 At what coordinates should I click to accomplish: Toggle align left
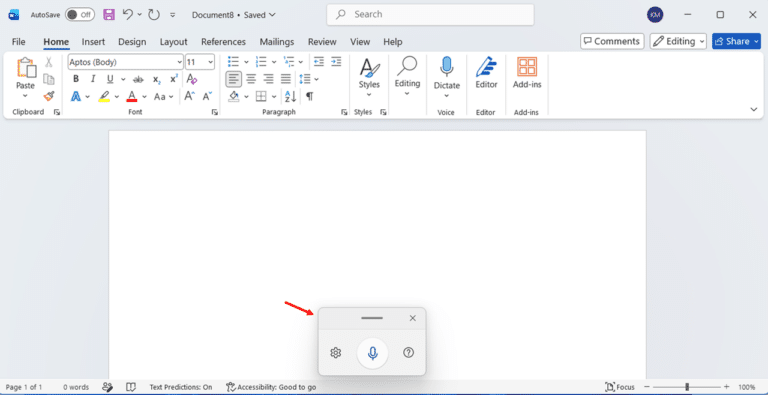pyautogui.click(x=234, y=78)
